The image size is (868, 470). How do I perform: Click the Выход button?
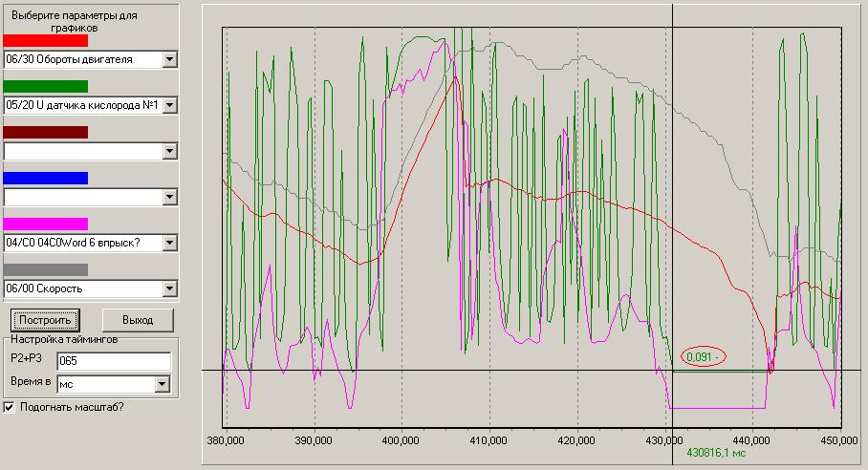138,320
